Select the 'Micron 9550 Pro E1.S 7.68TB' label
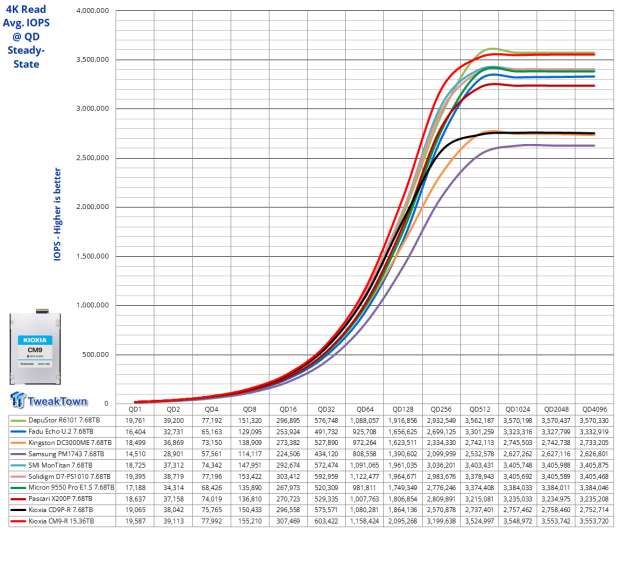This screenshot has height=568, width=620. click(71, 487)
